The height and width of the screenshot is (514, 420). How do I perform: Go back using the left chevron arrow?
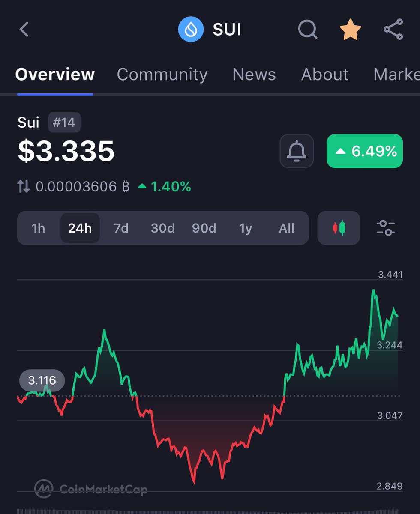[24, 30]
